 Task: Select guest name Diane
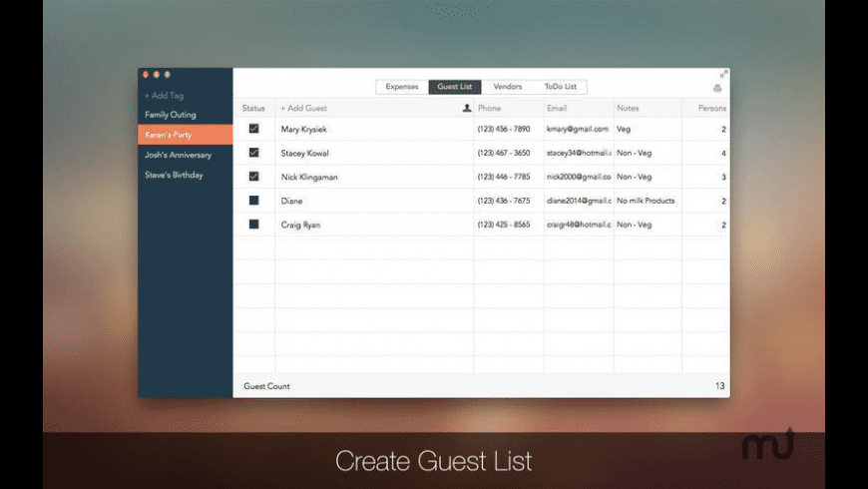(x=291, y=201)
